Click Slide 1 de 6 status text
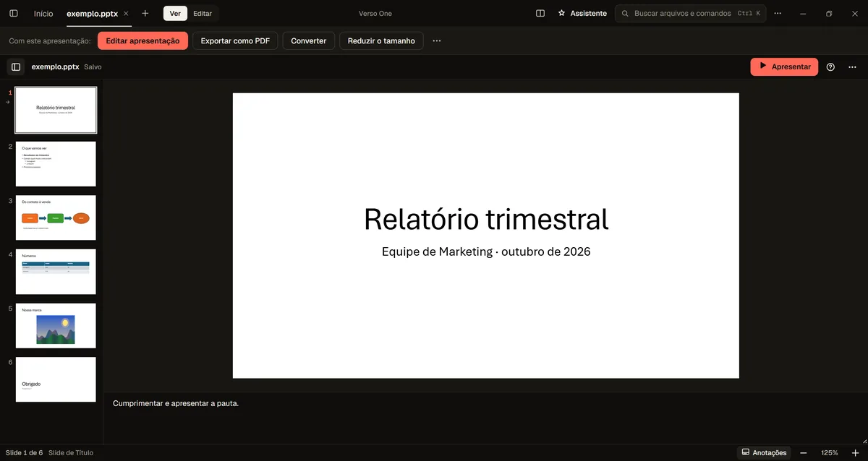Screen dimensions: 868x461 click(24, 453)
